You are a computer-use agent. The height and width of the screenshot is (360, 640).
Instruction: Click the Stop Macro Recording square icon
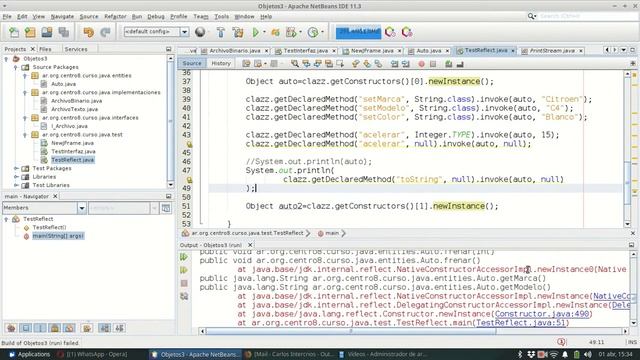(x=433, y=64)
